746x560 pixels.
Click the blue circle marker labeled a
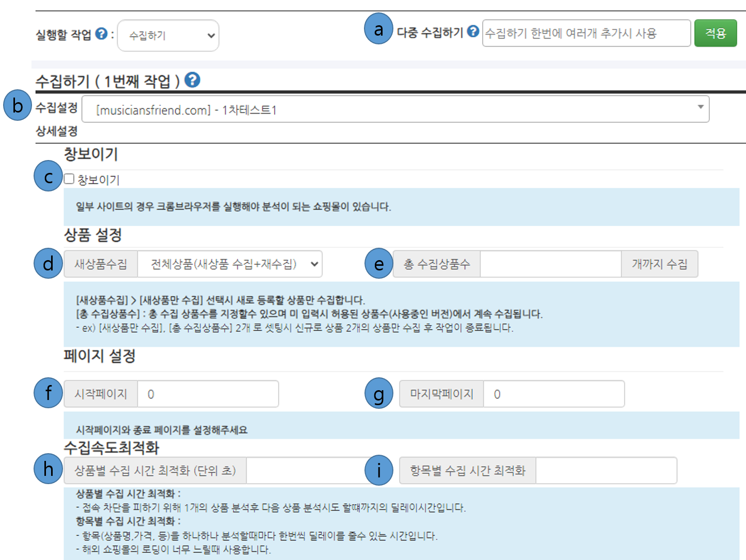pyautogui.click(x=378, y=30)
